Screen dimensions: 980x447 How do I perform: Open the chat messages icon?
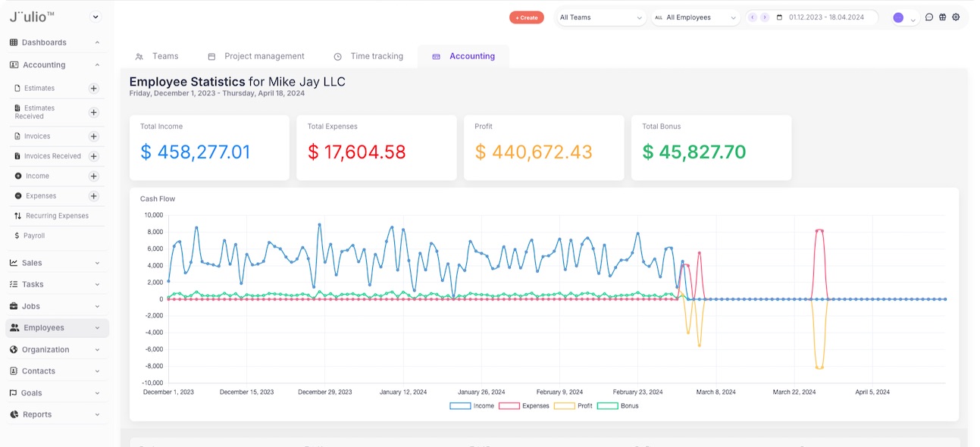click(x=929, y=17)
